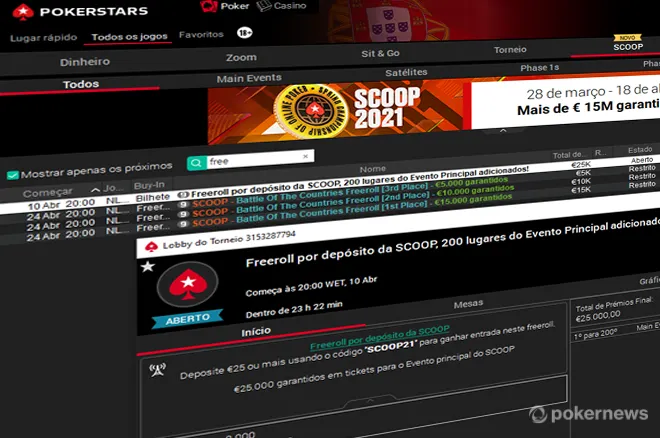Click the 9-player icon on 3rd Place row
This screenshot has width=660, height=438.
pyautogui.click(x=183, y=204)
